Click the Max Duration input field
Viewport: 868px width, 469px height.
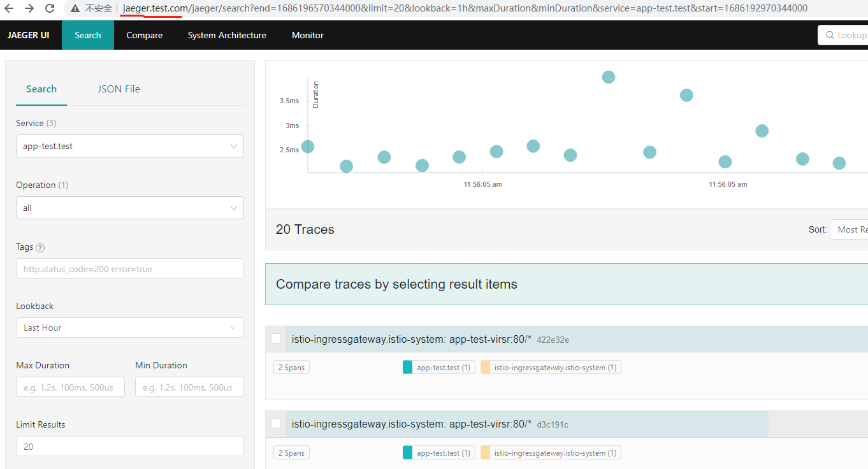pos(70,387)
